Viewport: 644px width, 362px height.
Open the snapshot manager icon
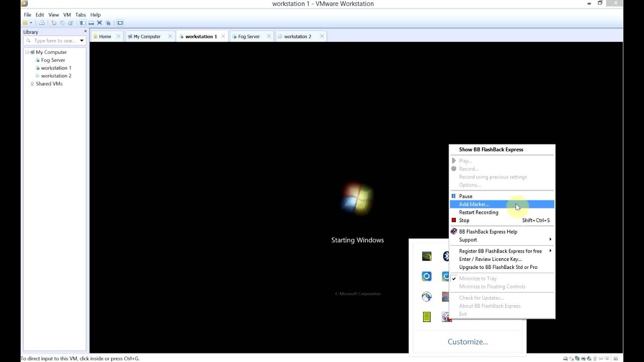70,23
